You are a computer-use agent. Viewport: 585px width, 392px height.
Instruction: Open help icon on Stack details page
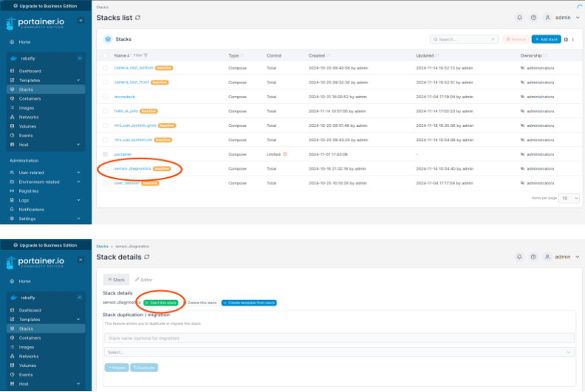coord(533,257)
